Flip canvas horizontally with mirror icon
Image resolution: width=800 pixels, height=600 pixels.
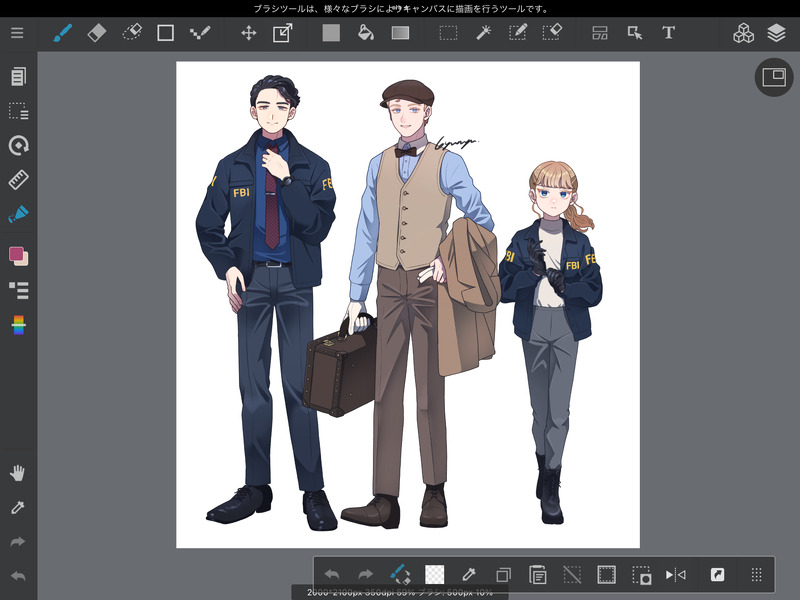676,575
